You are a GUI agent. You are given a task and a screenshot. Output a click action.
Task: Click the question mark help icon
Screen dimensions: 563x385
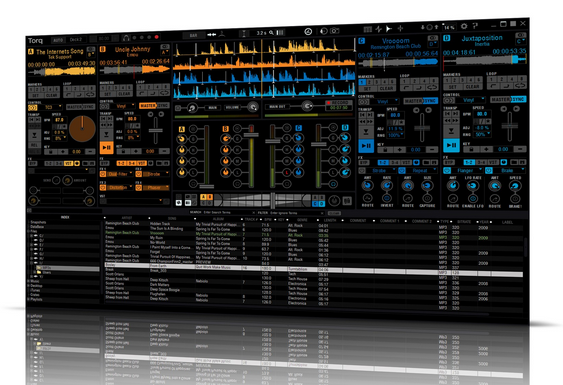(x=475, y=25)
